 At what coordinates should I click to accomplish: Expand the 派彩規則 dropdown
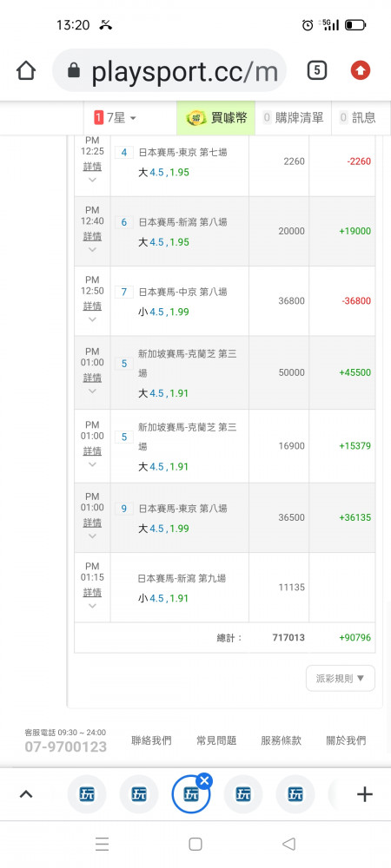coord(340,678)
